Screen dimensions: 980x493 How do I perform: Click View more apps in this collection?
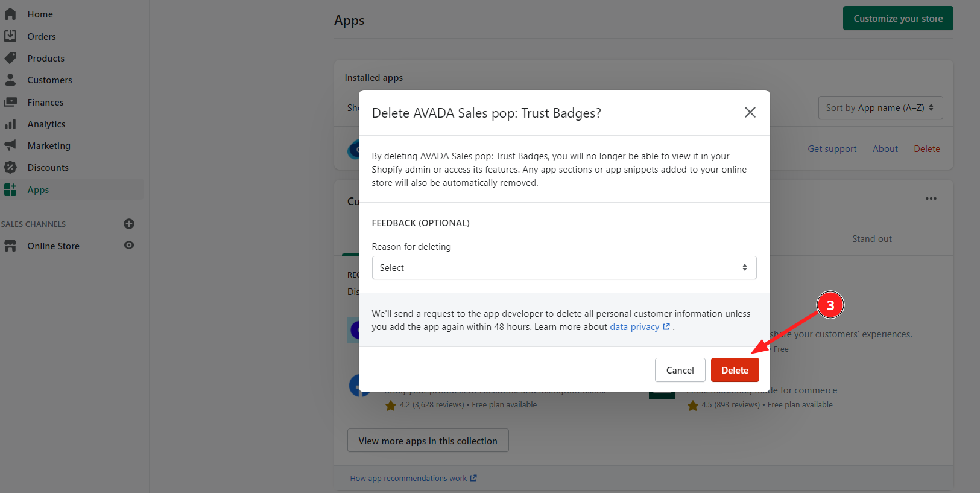point(428,441)
